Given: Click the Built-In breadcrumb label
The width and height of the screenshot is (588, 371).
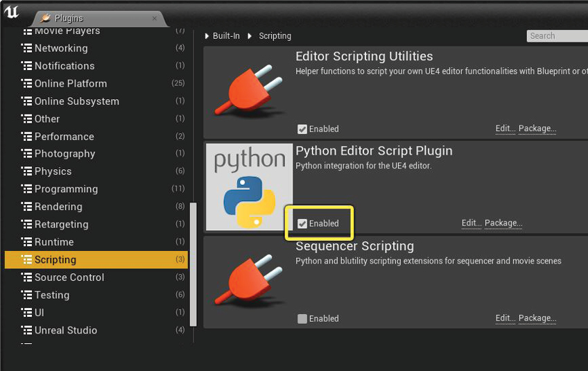Looking at the screenshot, I should tap(226, 36).
